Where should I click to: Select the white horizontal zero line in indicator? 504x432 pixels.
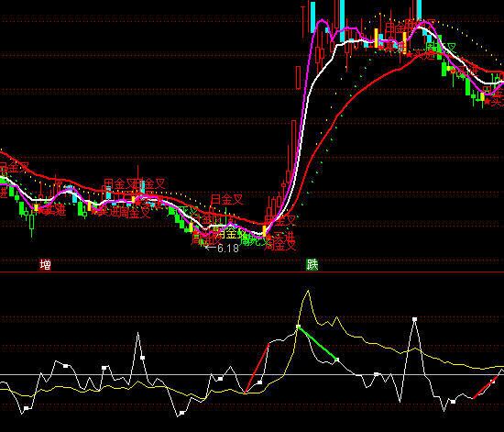click(252, 375)
